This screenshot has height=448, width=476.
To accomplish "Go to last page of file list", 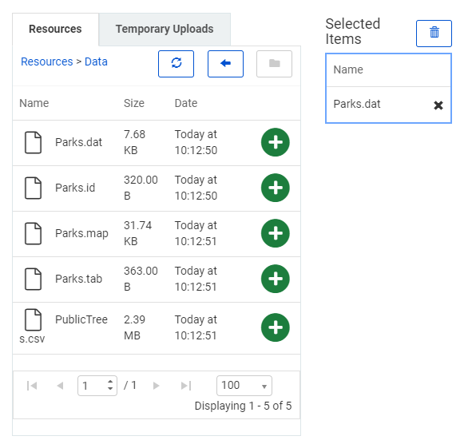I will click(186, 386).
